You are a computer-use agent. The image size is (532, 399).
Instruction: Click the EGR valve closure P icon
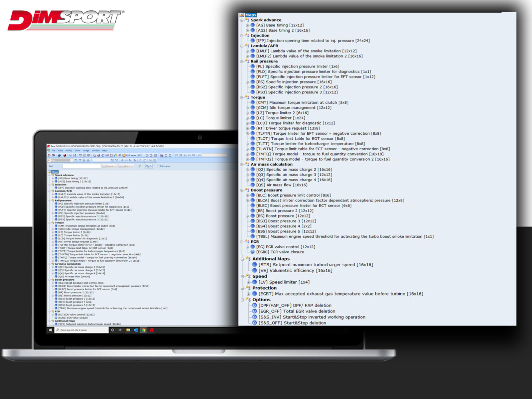coord(253,252)
